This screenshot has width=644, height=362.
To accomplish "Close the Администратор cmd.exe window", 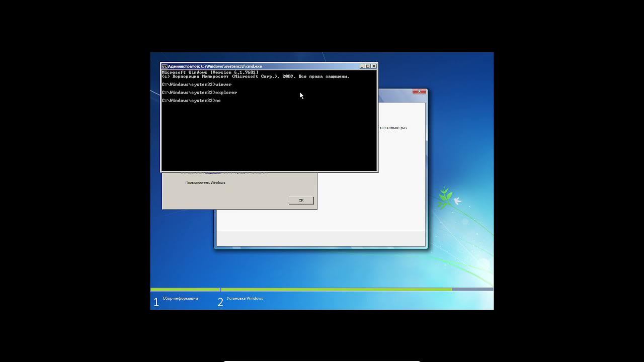I will point(374,66).
